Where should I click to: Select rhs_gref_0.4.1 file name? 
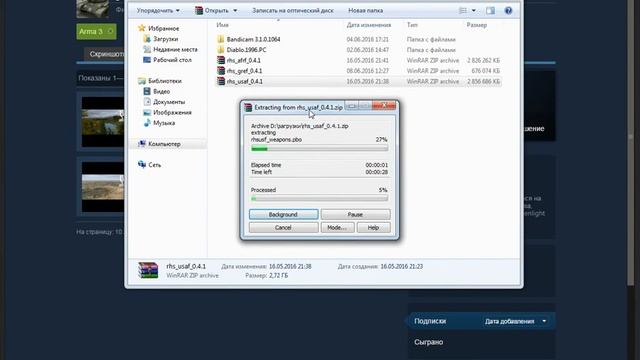(x=244, y=71)
